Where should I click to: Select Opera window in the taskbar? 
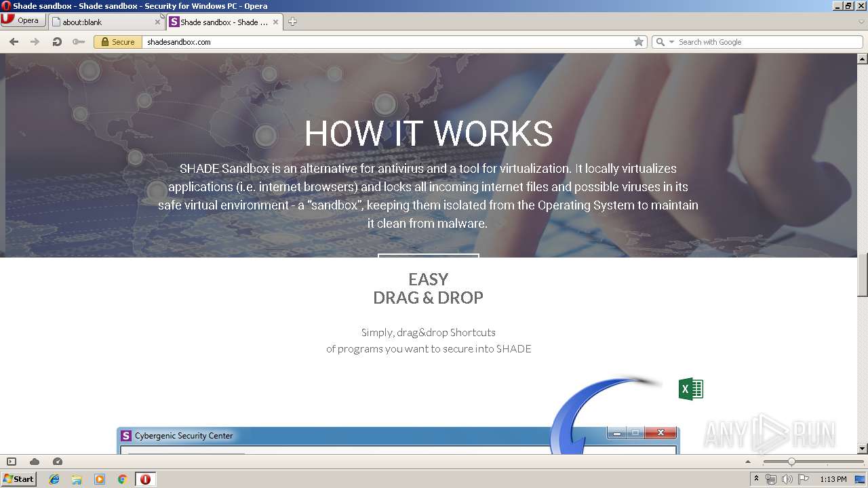(x=145, y=479)
